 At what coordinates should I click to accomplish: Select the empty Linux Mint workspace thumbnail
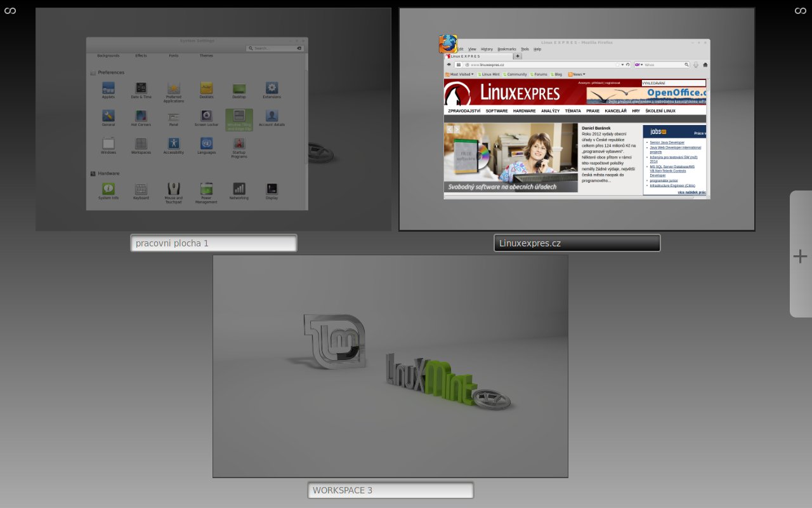[x=390, y=366]
